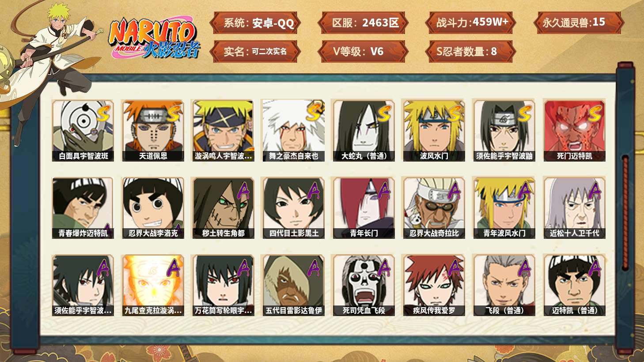644x362 pixels.
Task: Choose the 波风水门 S-rank ninja
Action: click(x=434, y=131)
